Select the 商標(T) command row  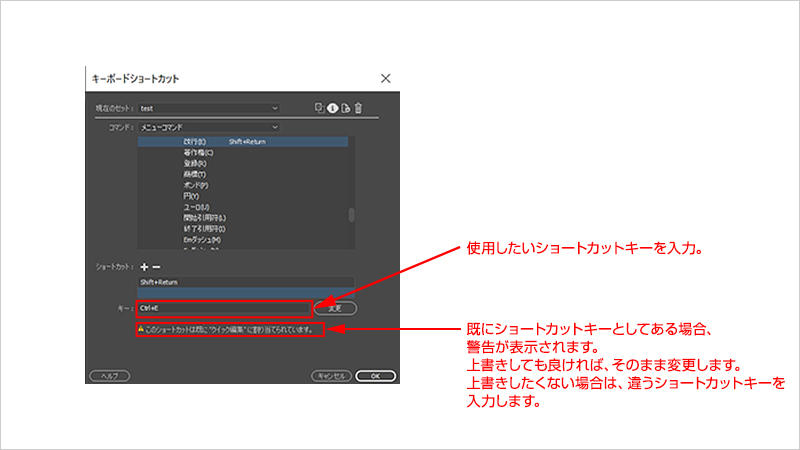(243, 174)
